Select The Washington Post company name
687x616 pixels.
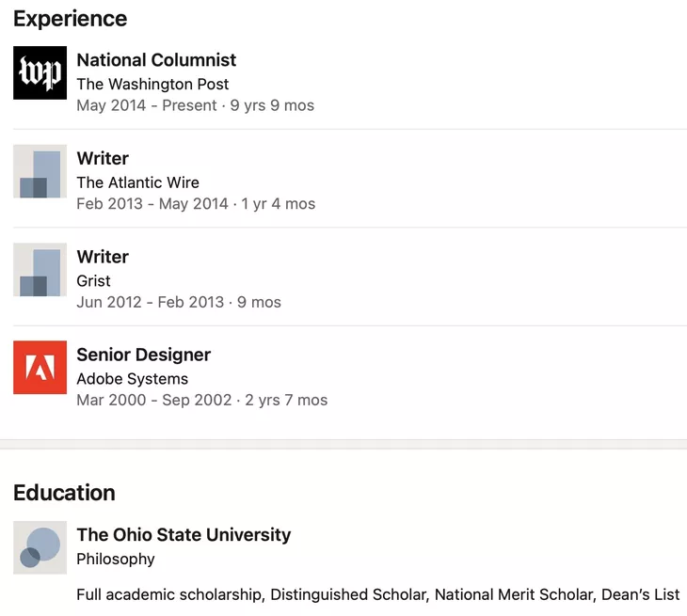click(x=152, y=84)
